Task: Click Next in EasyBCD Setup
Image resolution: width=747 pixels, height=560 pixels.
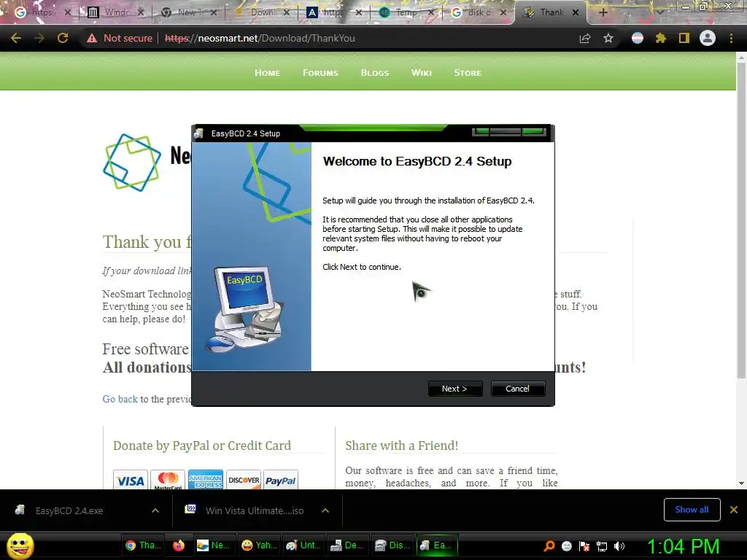Action: pyautogui.click(x=455, y=389)
